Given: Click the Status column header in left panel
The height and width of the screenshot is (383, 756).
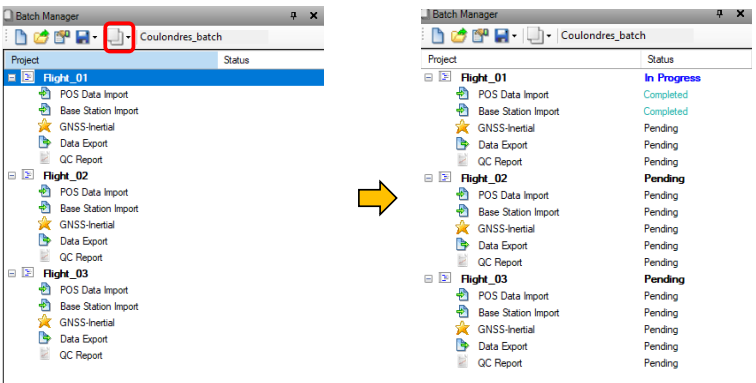Looking at the screenshot, I should click(270, 60).
